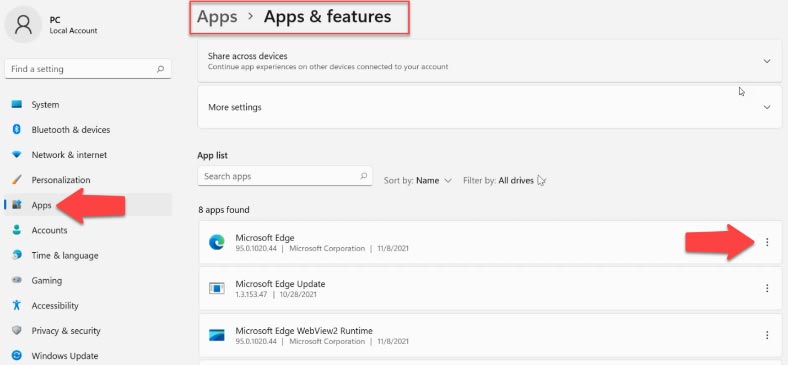Click the Accessibility figure icon

point(17,306)
